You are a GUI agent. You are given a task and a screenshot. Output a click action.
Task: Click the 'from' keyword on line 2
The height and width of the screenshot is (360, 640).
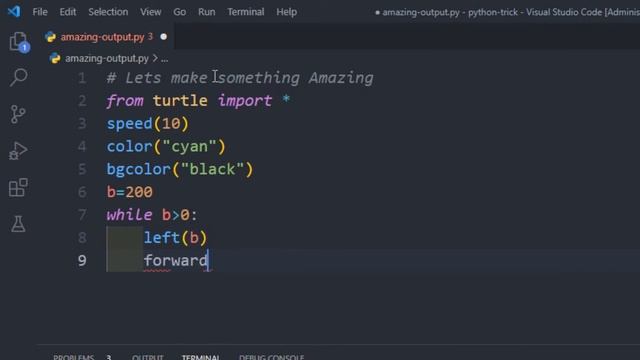pos(125,100)
